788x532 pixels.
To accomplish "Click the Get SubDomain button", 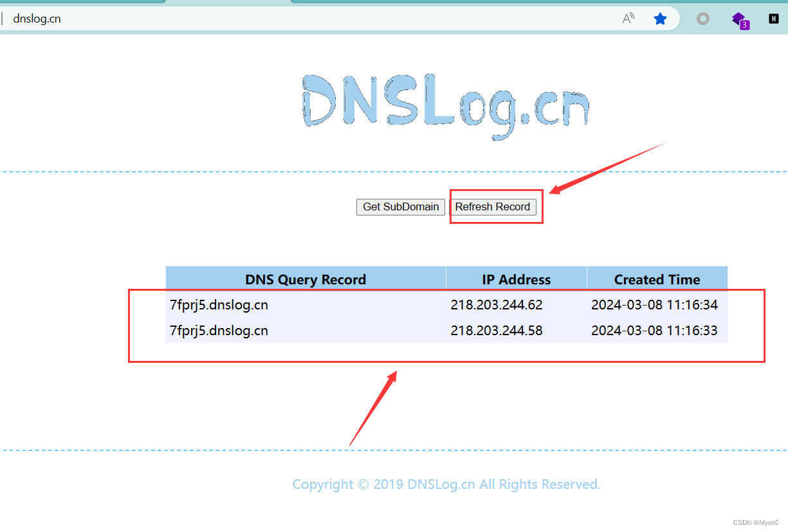I will tap(401, 206).
